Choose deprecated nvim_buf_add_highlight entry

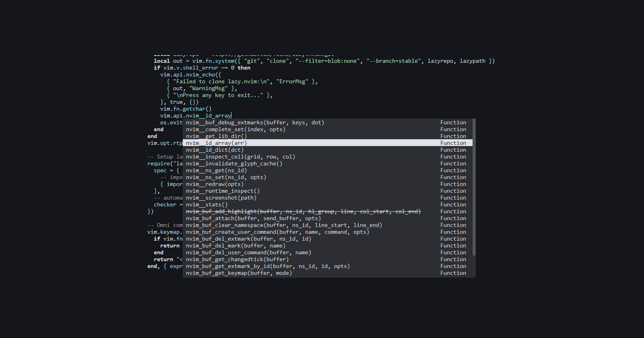point(328,211)
